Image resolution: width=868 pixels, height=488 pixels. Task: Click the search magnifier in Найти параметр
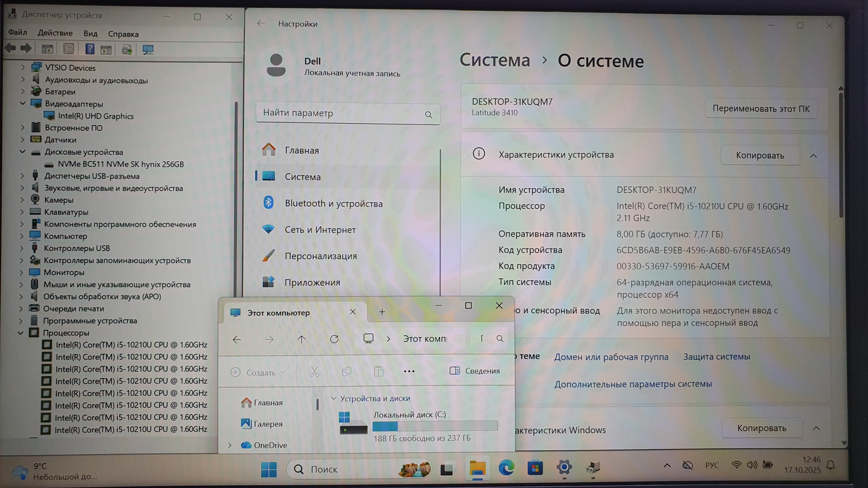point(428,115)
